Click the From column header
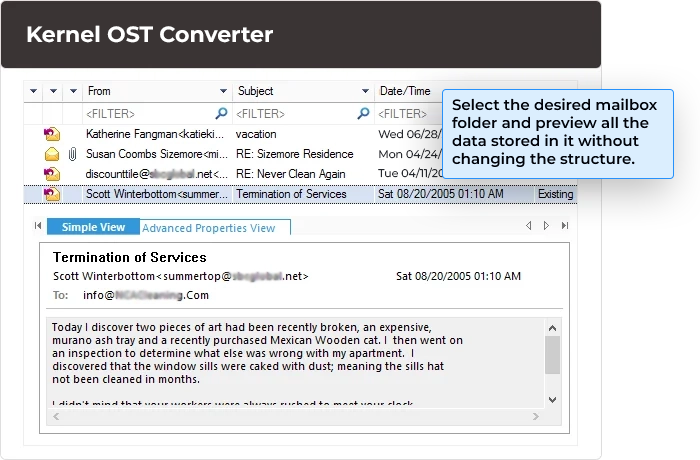The width and height of the screenshot is (700, 460). [x=157, y=91]
